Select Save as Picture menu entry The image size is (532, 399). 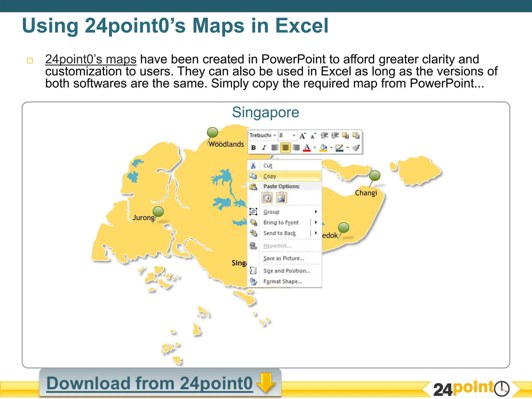[283, 258]
